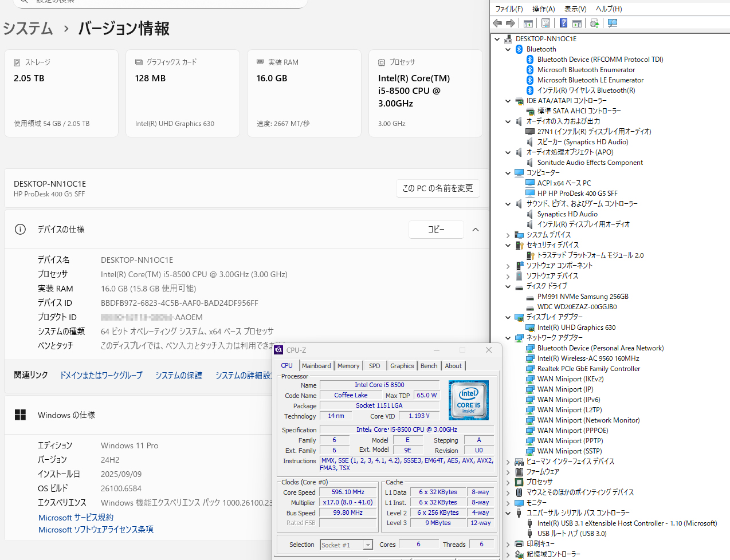Collapse the デバイスの仕様 section chevron
730x560 pixels.
(x=476, y=230)
